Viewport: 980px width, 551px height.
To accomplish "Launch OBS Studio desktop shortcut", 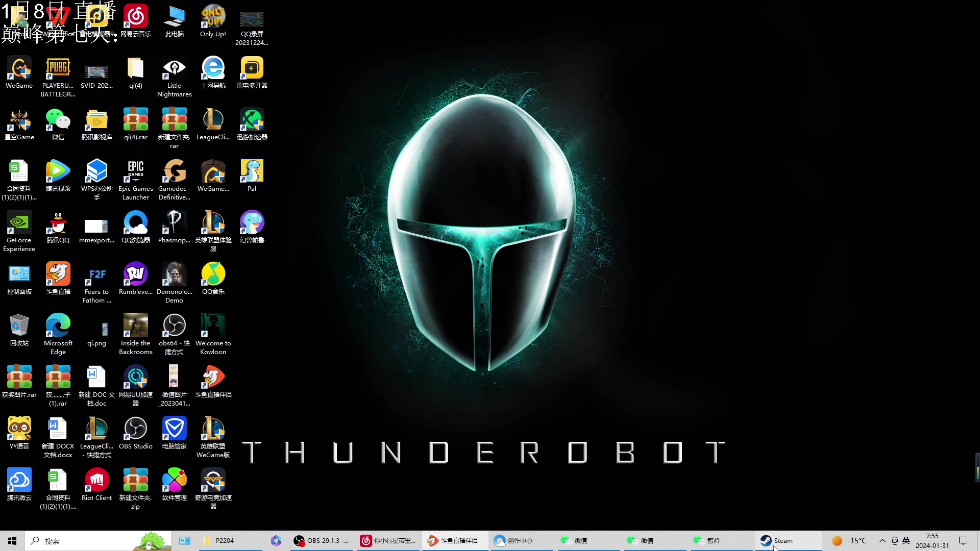I will [x=136, y=434].
